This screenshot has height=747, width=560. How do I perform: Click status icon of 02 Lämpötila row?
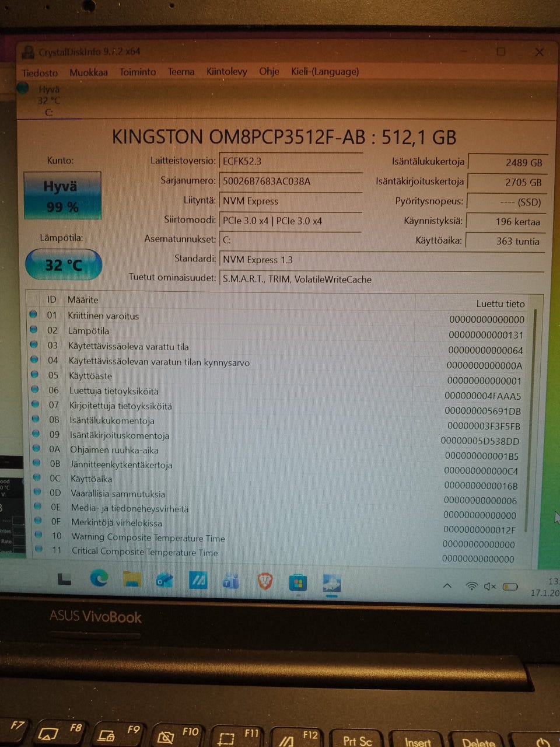click(33, 330)
